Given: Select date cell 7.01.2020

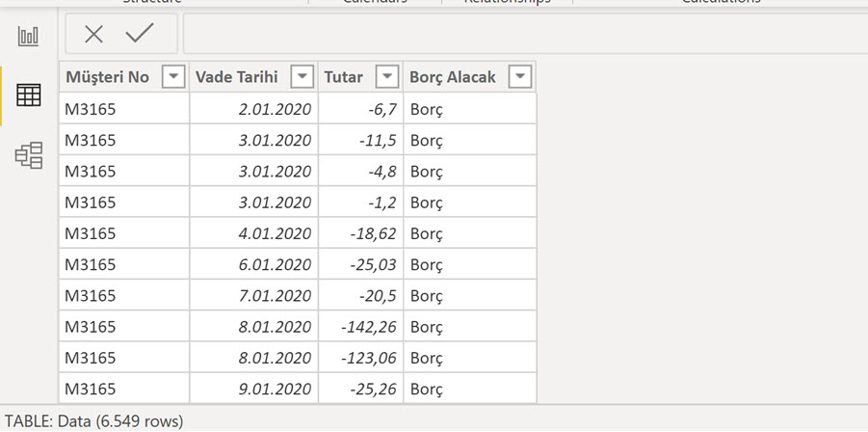Looking at the screenshot, I should coord(253,295).
